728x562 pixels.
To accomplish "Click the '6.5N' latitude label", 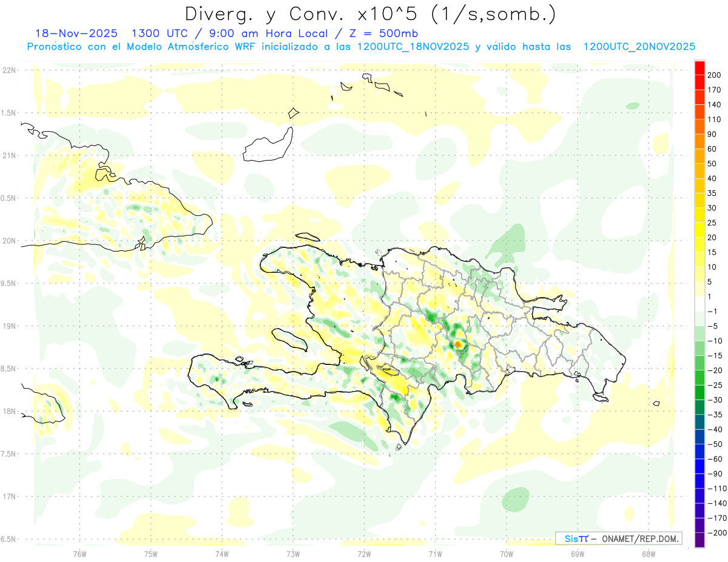I will (8, 539).
